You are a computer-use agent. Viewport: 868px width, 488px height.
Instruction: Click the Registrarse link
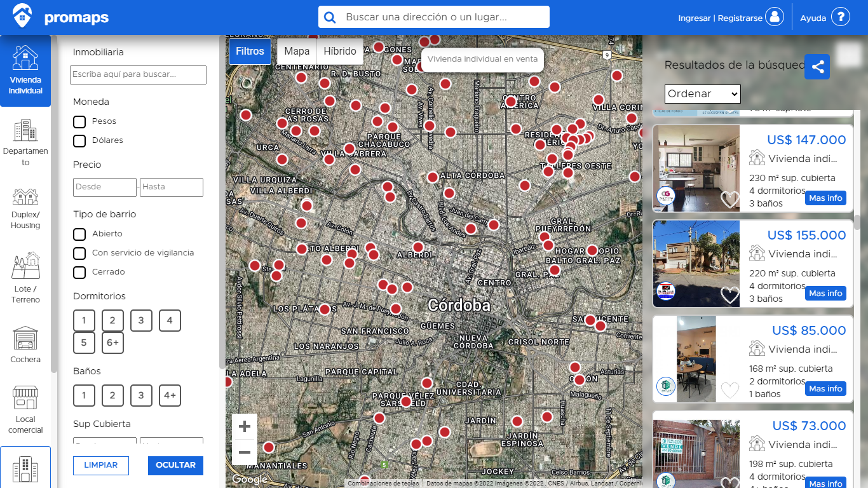(740, 18)
